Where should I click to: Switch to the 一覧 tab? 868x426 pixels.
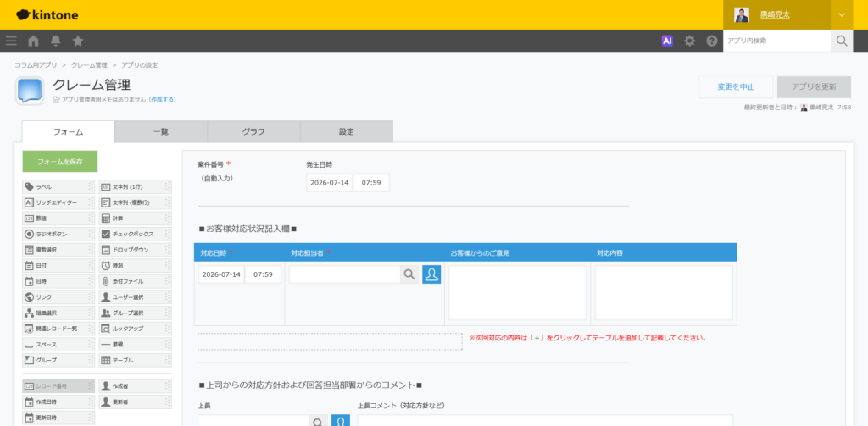click(161, 131)
